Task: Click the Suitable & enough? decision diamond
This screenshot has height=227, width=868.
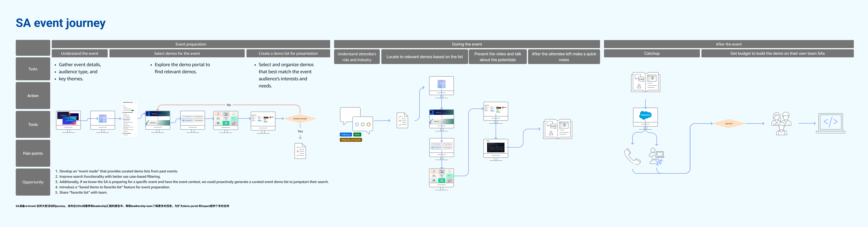Action: 300,118
